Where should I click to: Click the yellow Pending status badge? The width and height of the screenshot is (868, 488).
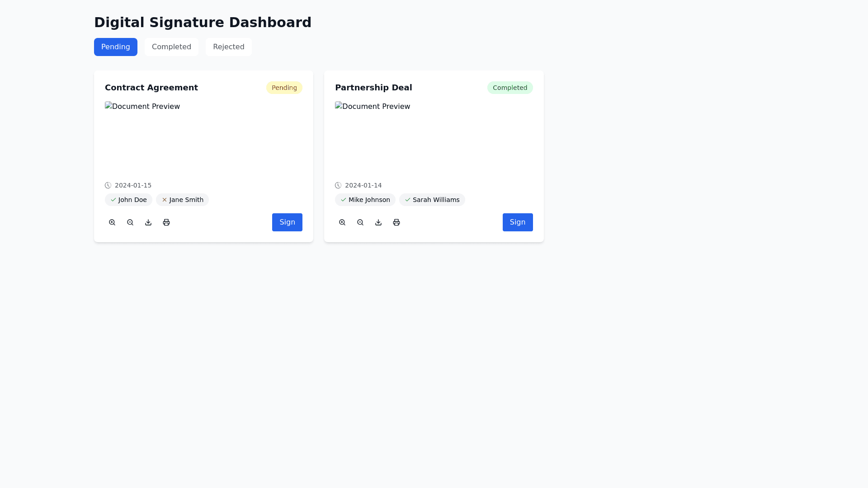(x=284, y=88)
